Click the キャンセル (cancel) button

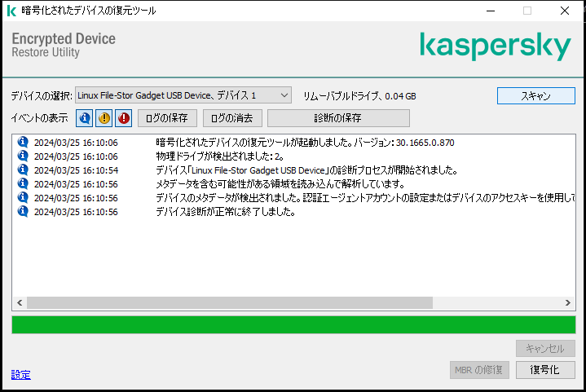(x=545, y=348)
